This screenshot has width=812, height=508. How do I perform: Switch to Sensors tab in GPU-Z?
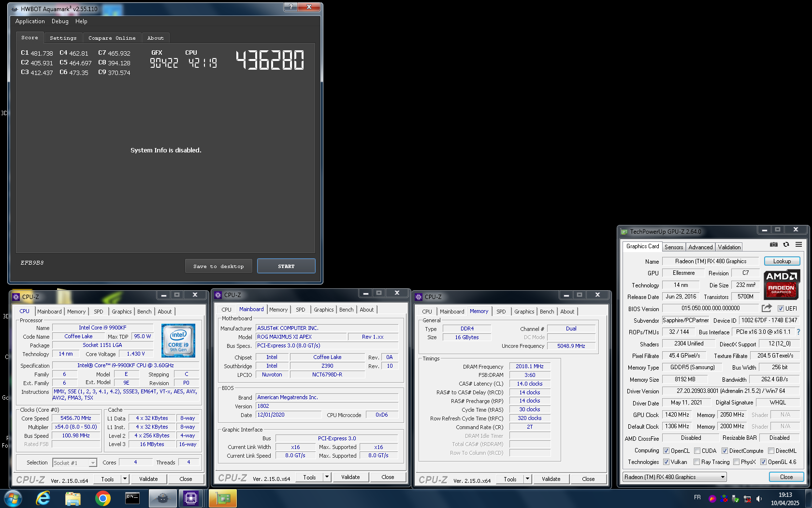674,247
